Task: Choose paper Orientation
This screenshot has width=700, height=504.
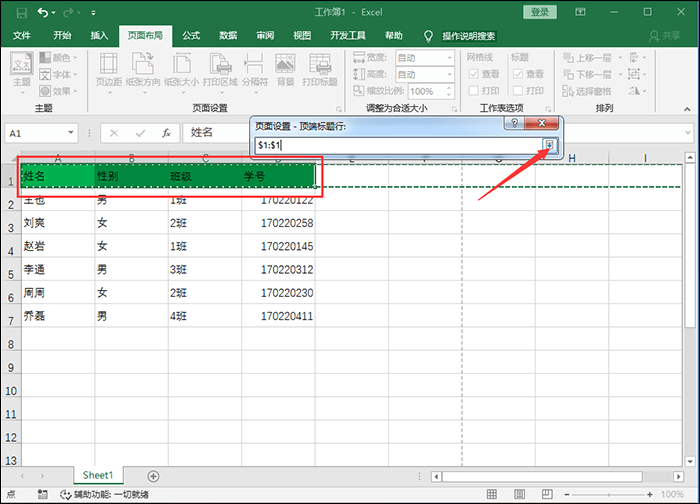Action: tap(143, 72)
